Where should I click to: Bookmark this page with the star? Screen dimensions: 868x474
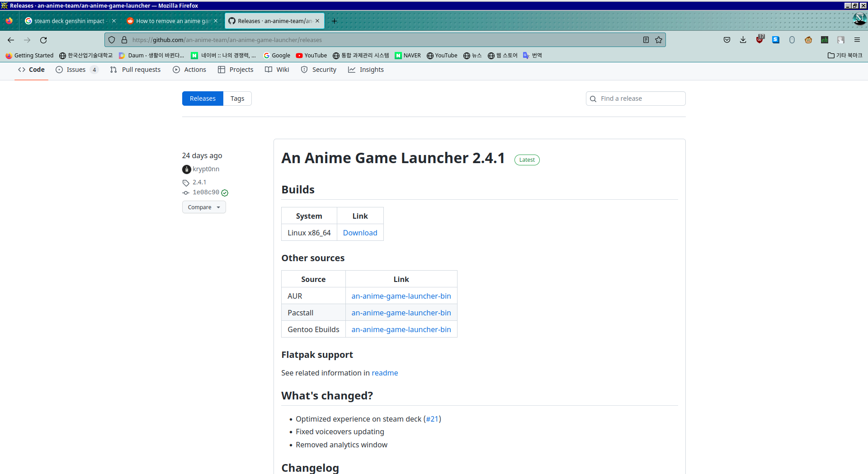click(659, 40)
